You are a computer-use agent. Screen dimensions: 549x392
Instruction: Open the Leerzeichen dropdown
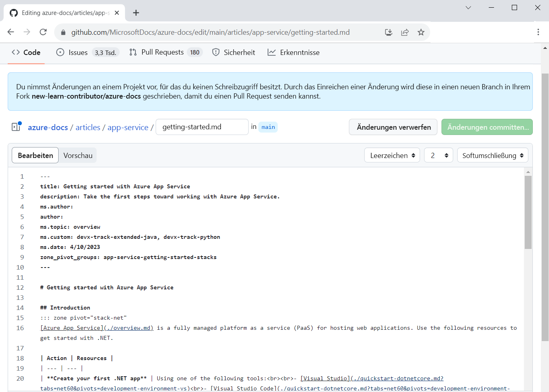point(391,155)
